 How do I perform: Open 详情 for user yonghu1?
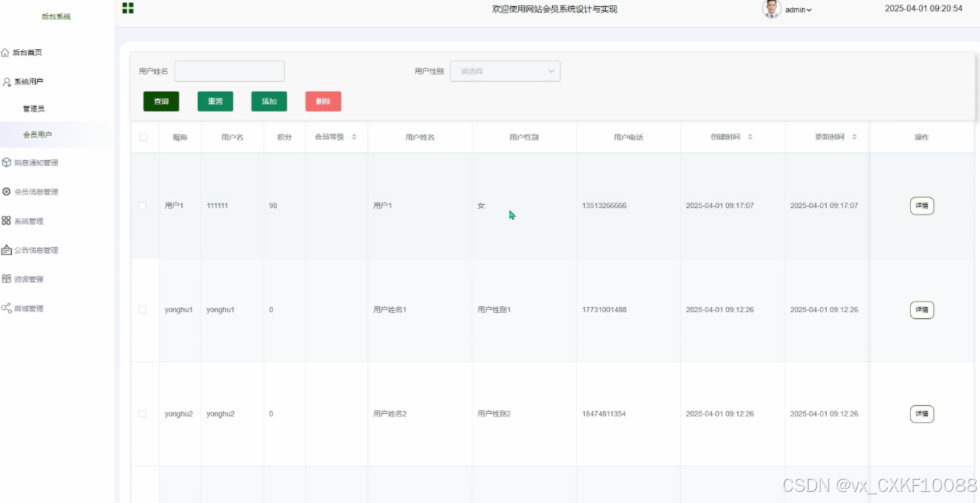[x=922, y=310]
